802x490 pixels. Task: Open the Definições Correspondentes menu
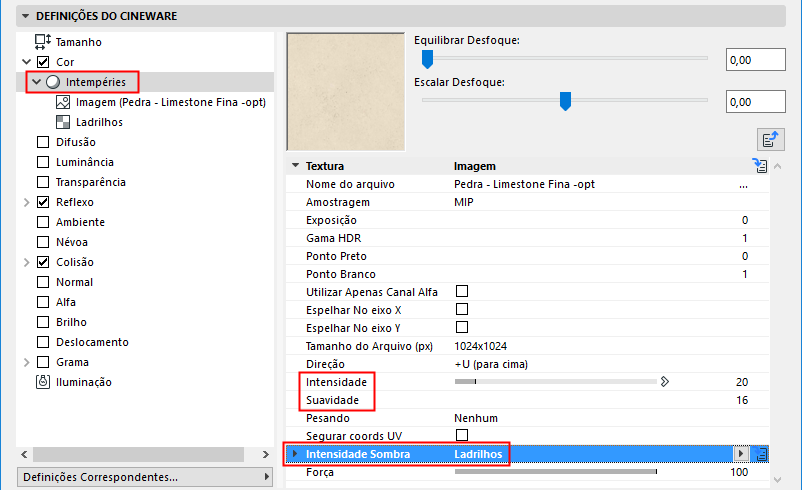(145, 477)
